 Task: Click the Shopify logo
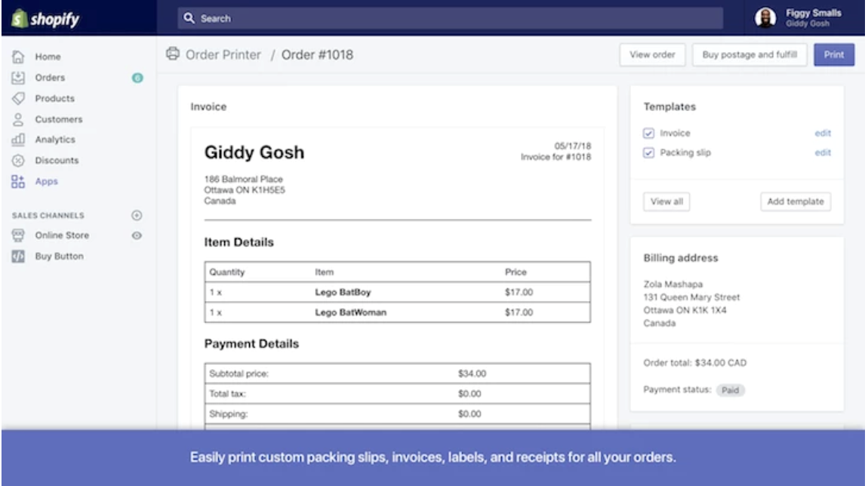(45, 19)
